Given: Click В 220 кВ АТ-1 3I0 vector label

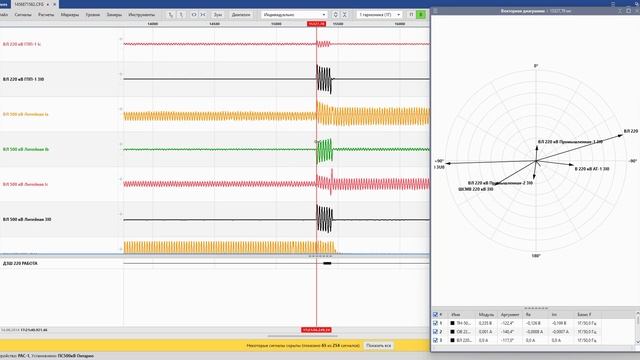Looking at the screenshot, I should [592, 169].
